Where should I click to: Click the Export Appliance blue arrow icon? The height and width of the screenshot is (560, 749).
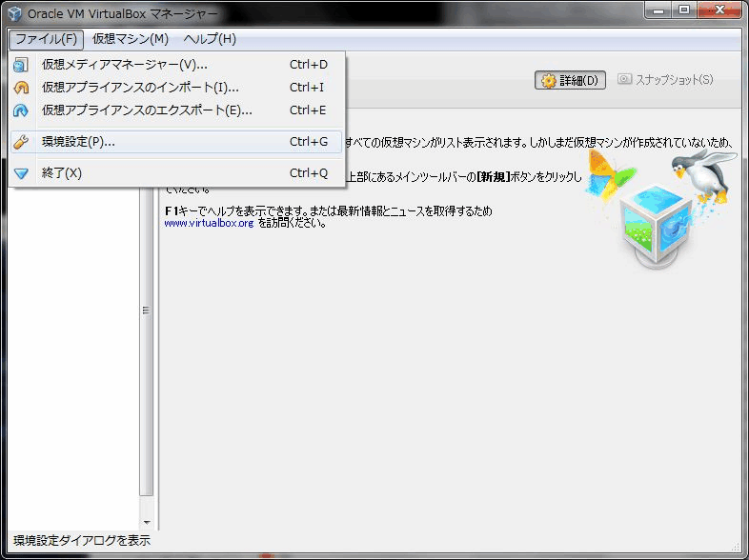pyautogui.click(x=21, y=110)
